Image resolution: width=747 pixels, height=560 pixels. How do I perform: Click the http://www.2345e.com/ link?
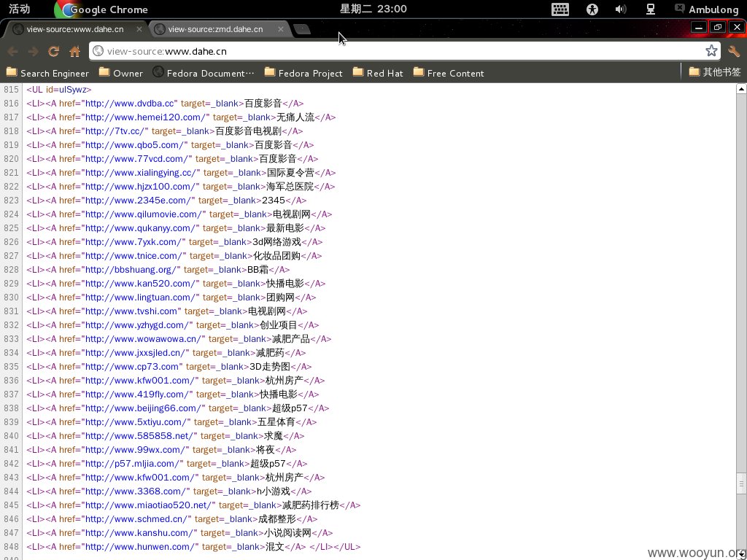pos(139,200)
